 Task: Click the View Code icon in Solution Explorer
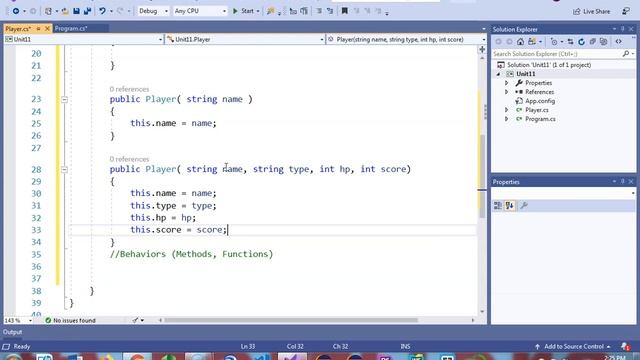(x=618, y=42)
